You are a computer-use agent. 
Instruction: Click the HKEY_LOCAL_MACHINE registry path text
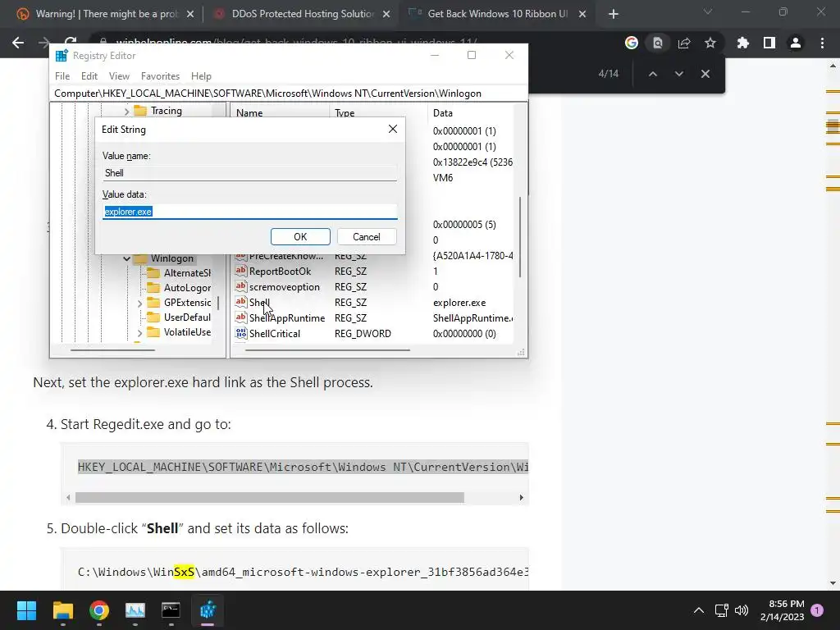pos(303,467)
